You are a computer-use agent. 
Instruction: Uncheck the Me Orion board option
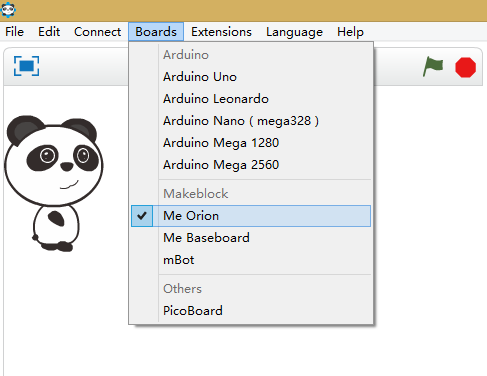[251, 216]
